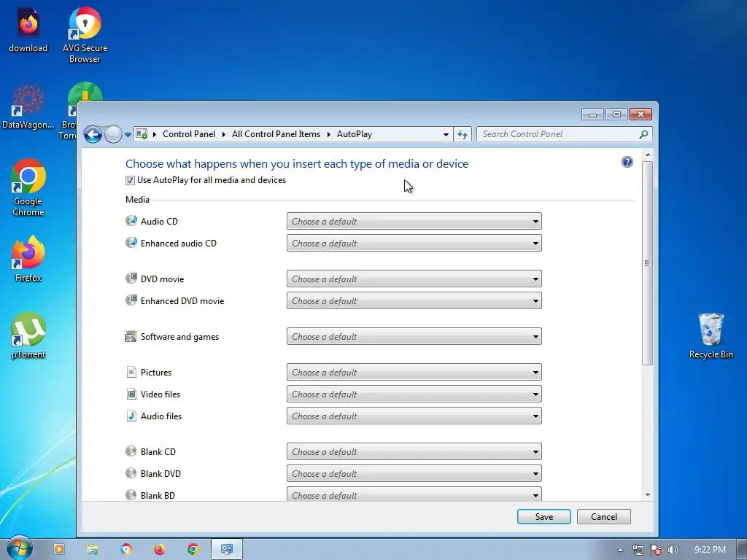Open AVG Secure Browser desktop shortcut

coord(85,35)
